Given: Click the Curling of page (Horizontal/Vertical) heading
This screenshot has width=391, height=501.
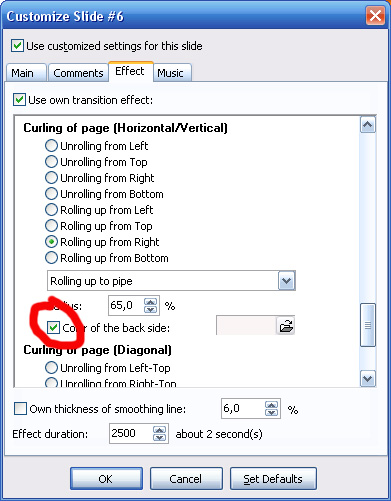Looking at the screenshot, I should [x=126, y=128].
